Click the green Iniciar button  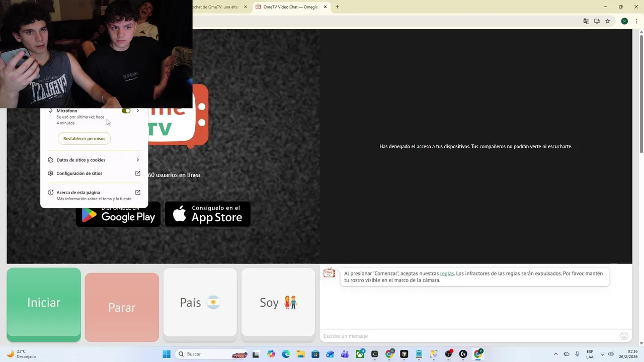coord(44,305)
